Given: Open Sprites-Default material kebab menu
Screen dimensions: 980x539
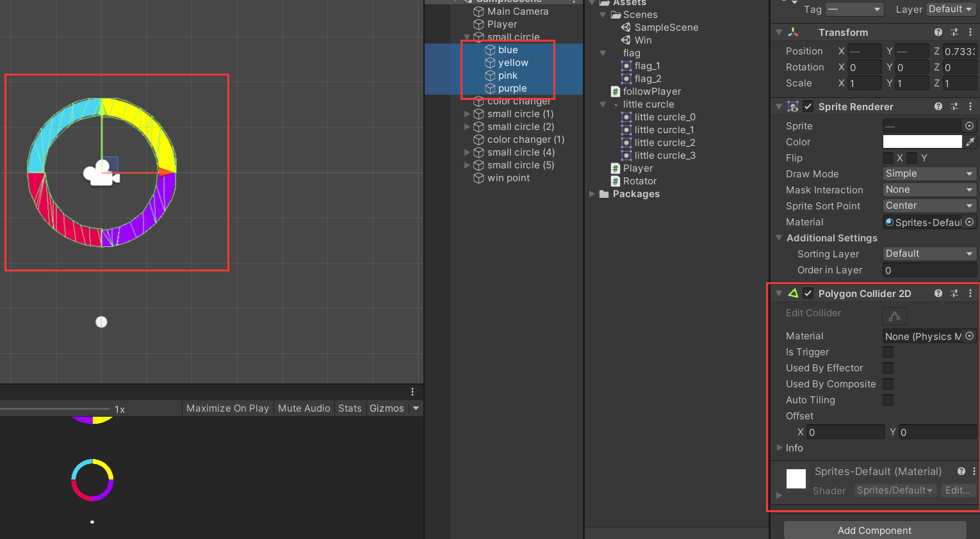Looking at the screenshot, I should [974, 471].
